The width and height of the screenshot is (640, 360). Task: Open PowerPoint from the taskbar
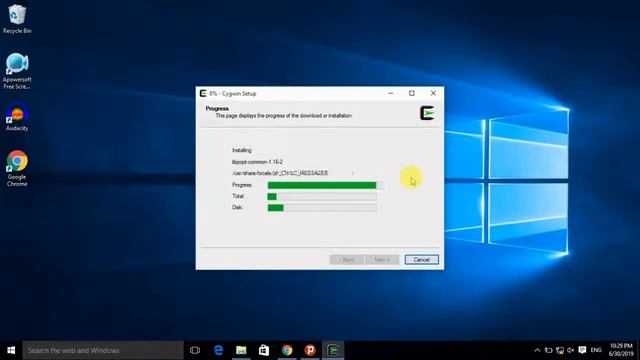310,350
